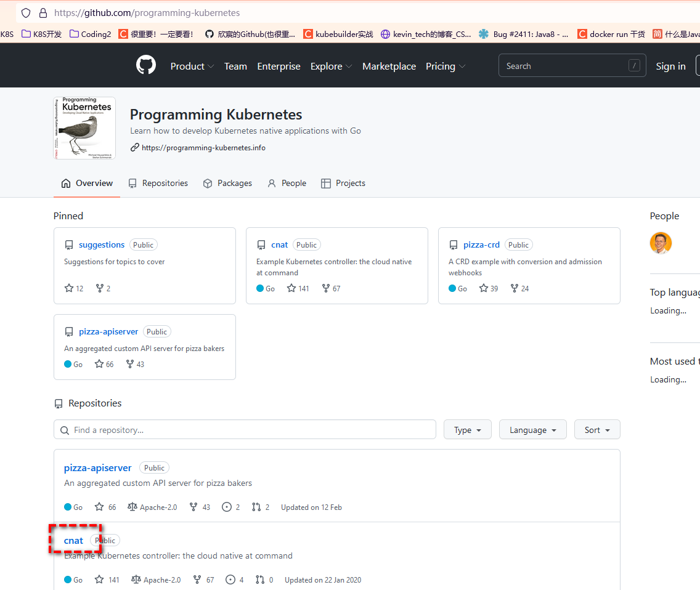Open the GitHub Octocat logo home
The height and width of the screenshot is (590, 700).
[x=146, y=65]
